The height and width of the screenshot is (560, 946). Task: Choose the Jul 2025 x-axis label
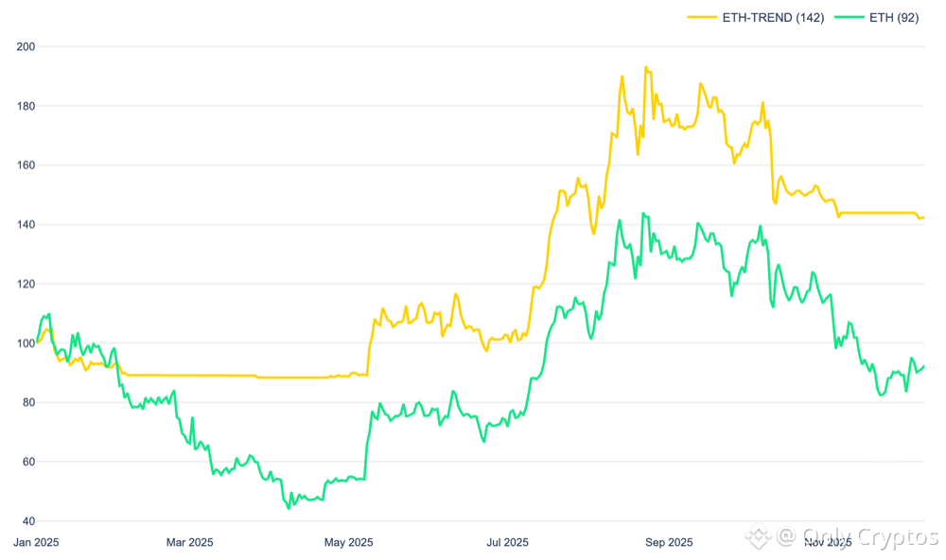pos(508,542)
